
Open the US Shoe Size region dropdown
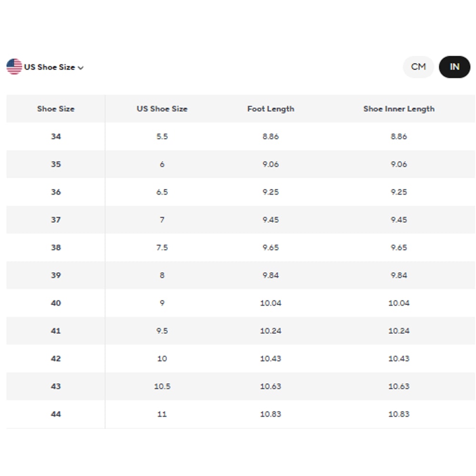50,67
